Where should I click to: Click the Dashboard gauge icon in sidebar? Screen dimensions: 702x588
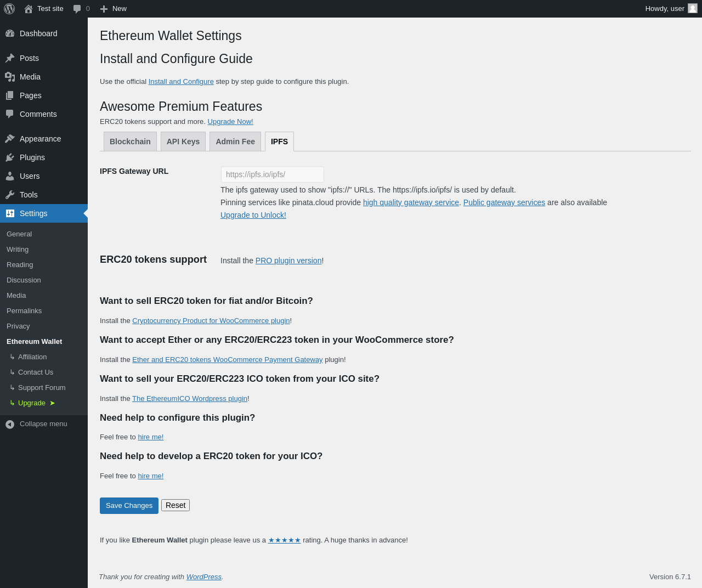click(10, 33)
